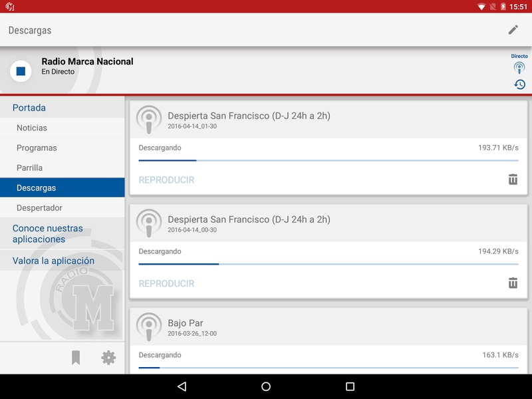Viewport: 532px width, 399px height.
Task: Tap the 194.29 KB/s download speed
Action: (498, 251)
